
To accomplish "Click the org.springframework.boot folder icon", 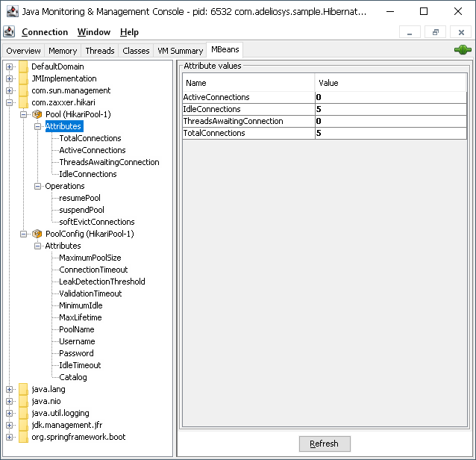I will coord(23,437).
